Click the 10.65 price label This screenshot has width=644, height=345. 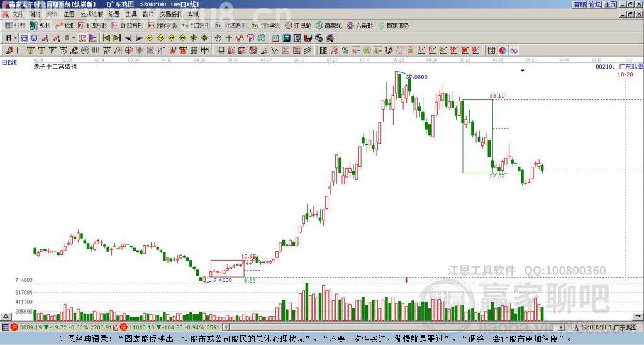click(248, 256)
